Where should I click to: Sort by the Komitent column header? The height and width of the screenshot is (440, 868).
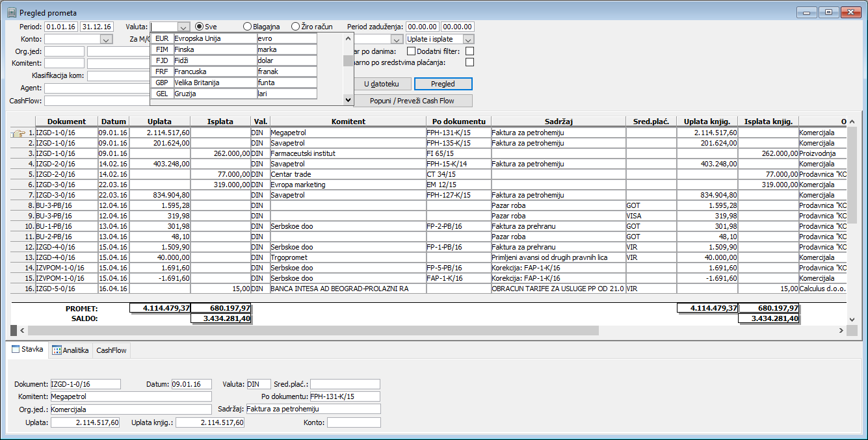(x=347, y=122)
